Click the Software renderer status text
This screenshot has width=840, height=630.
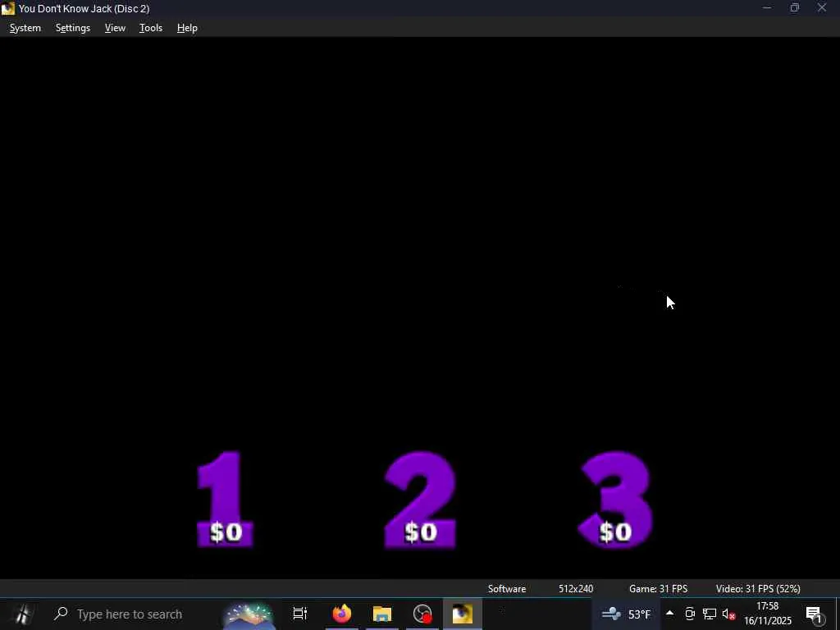pyautogui.click(x=507, y=588)
